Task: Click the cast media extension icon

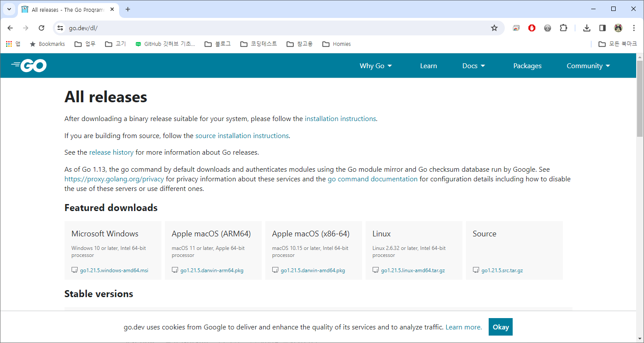Action: click(x=516, y=28)
